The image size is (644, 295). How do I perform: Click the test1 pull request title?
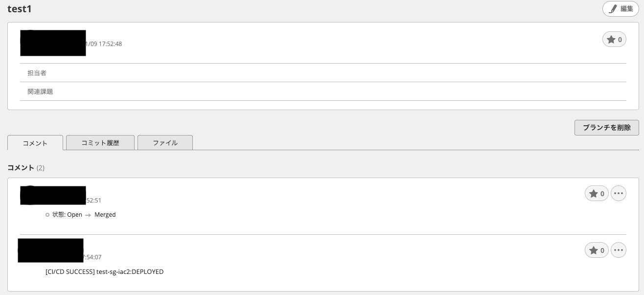(20, 9)
